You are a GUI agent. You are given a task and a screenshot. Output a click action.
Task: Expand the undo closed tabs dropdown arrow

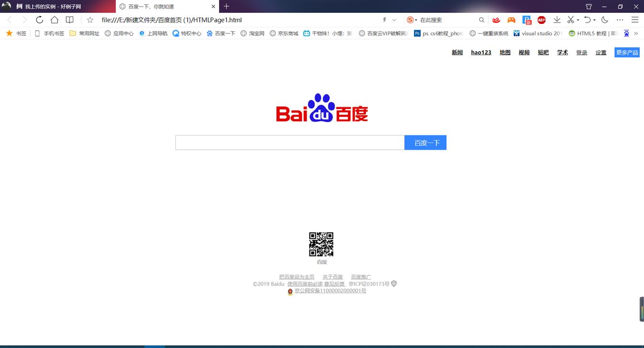(595, 20)
